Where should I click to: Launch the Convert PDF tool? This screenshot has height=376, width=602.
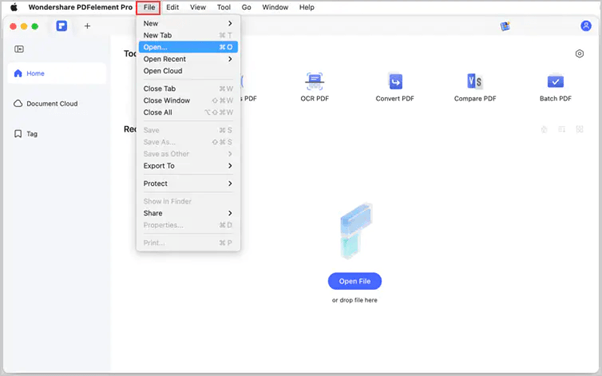tap(395, 87)
